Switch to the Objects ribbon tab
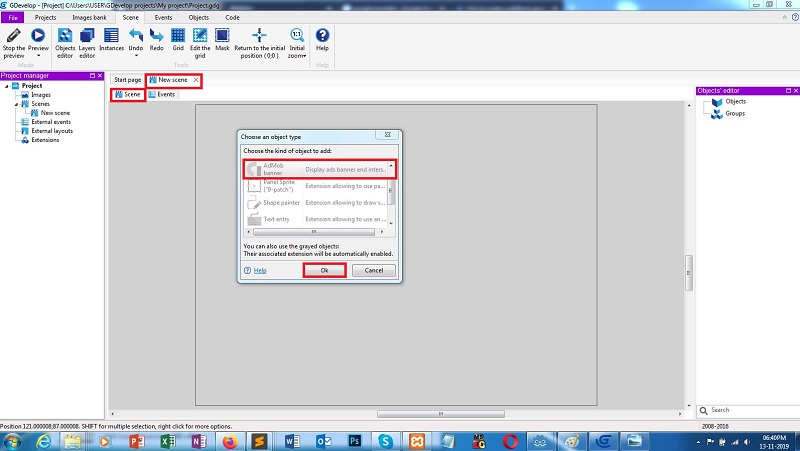Viewport: 800px width, 451px height. click(198, 17)
